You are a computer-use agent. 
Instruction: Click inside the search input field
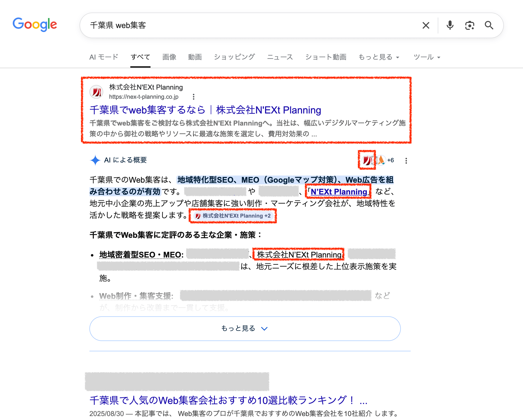pos(246,25)
